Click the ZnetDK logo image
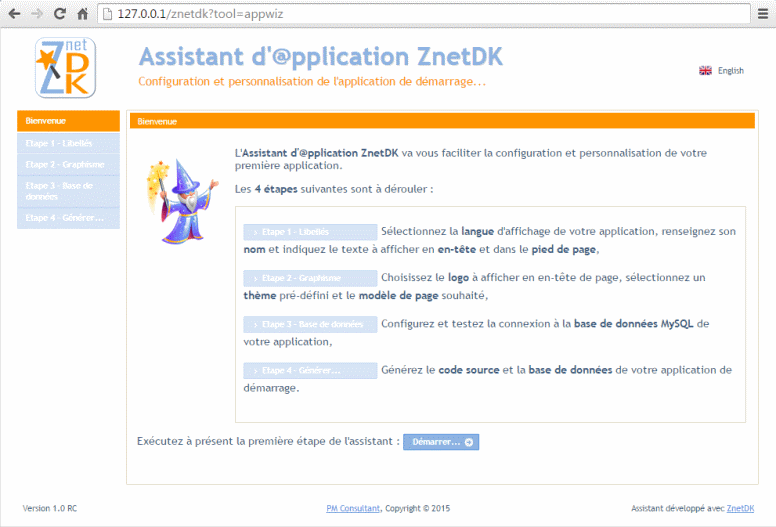The image size is (776, 527). tap(65, 68)
